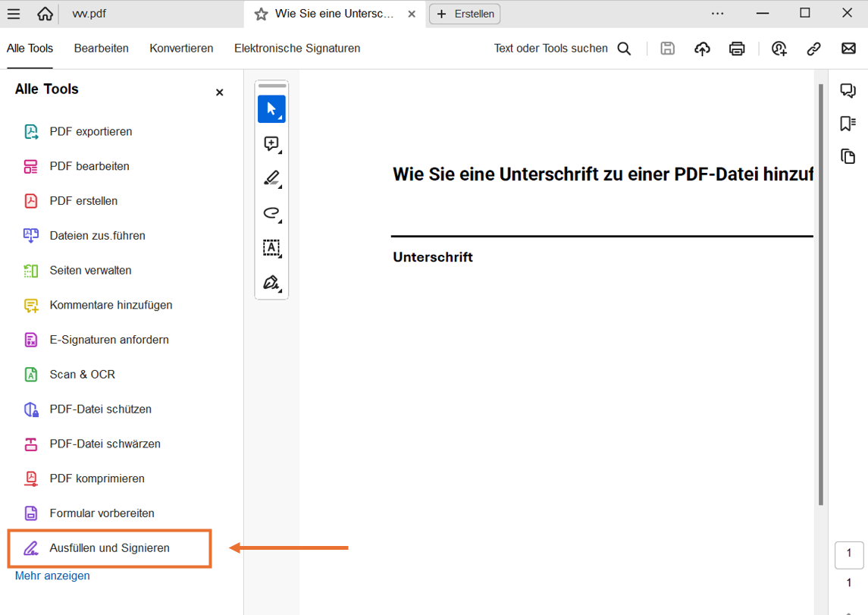
Task: Click the Erstellen button
Action: pos(464,14)
